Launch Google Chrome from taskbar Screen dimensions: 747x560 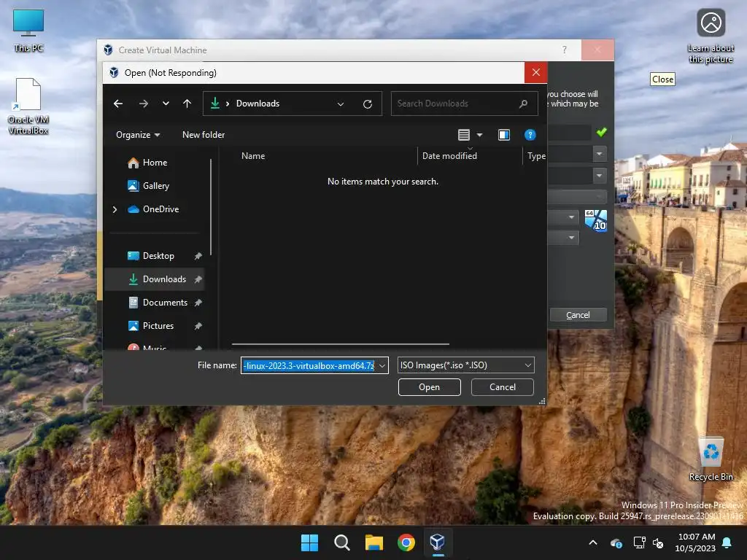click(x=406, y=542)
